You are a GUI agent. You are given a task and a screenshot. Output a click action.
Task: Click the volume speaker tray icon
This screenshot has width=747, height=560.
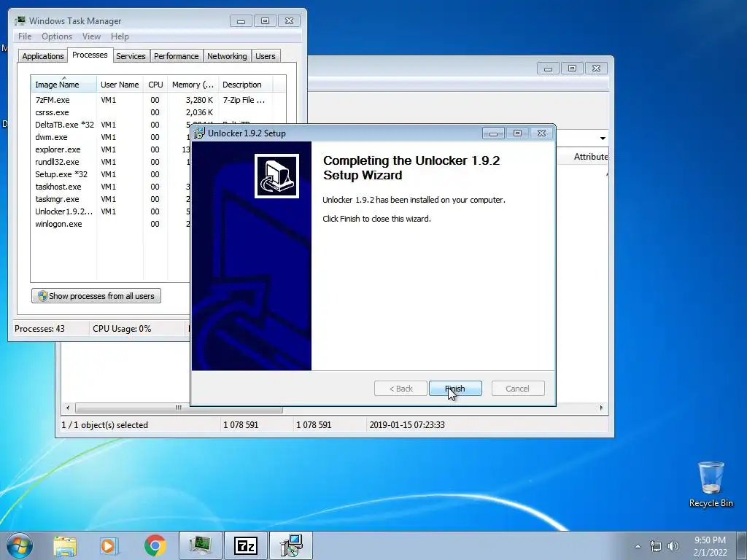tap(673, 546)
